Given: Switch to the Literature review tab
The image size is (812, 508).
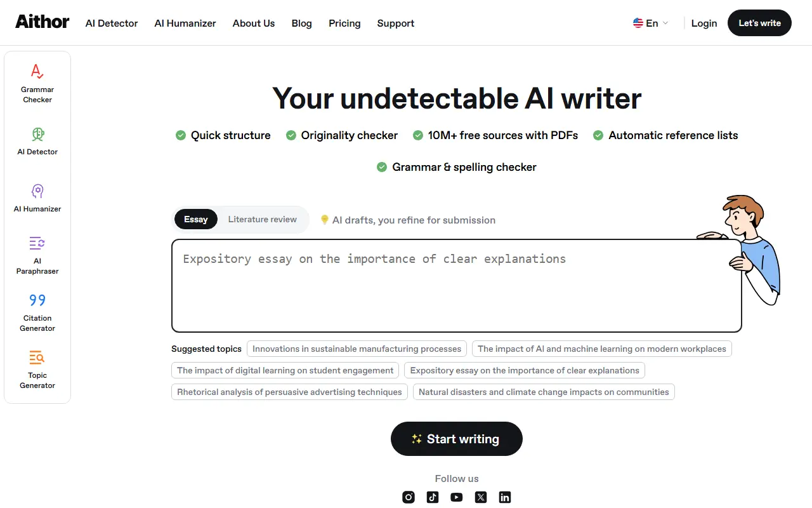Looking at the screenshot, I should click(262, 219).
